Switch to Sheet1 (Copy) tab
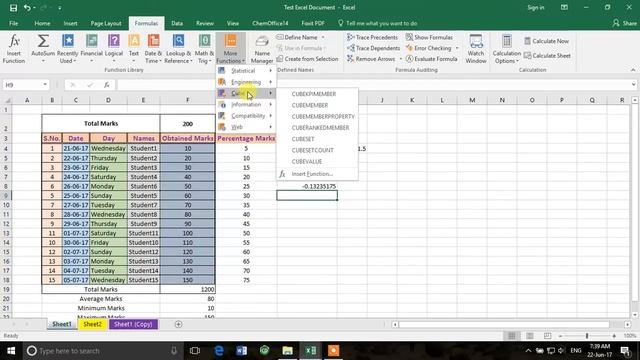The height and width of the screenshot is (360, 640). 133,324
